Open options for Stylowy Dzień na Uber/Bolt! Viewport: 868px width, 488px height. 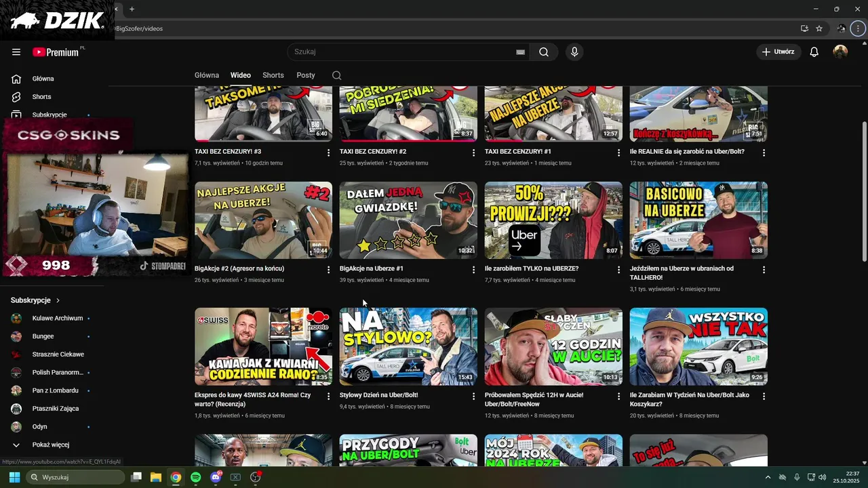(x=474, y=396)
